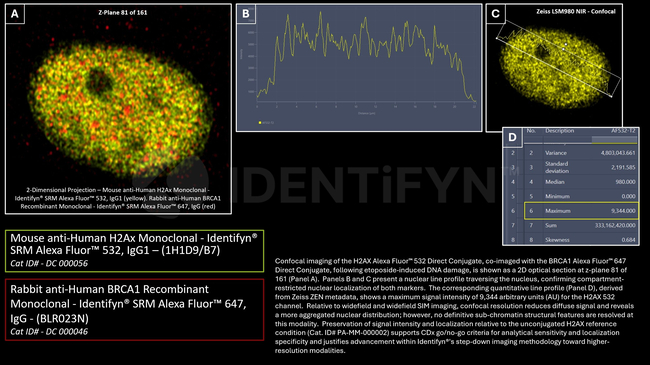Screen dimensions: 650x365
Task: Select the "Sum" row label
Action: pos(551,226)
